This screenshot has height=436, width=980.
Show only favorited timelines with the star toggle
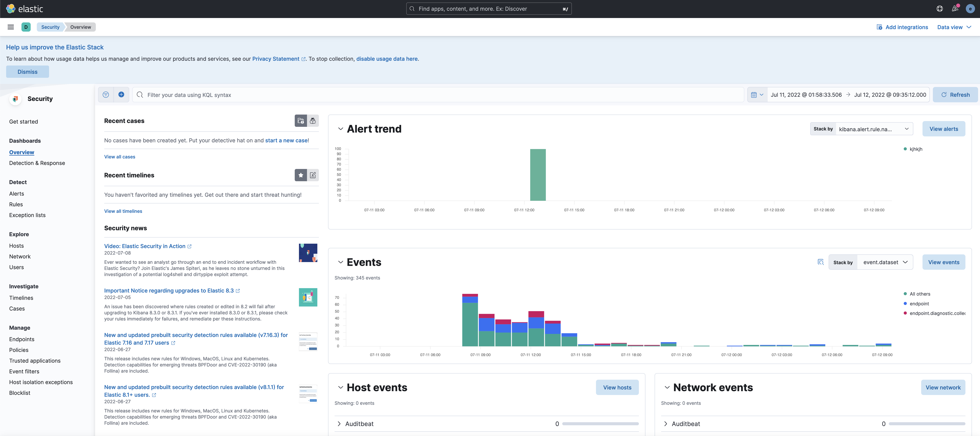coord(300,175)
